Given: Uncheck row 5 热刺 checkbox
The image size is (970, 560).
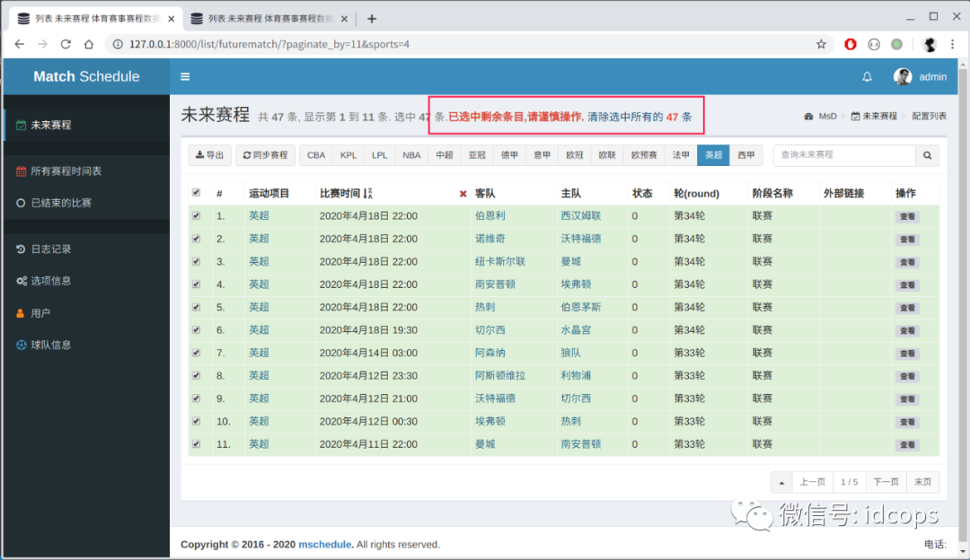Looking at the screenshot, I should [x=196, y=307].
